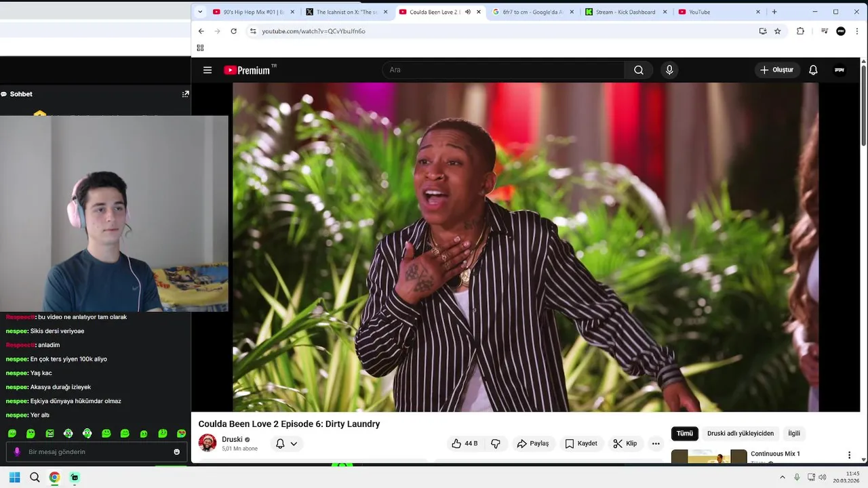Open the three-dot more actions menu below video
The image size is (868, 488).
pyautogui.click(x=656, y=443)
